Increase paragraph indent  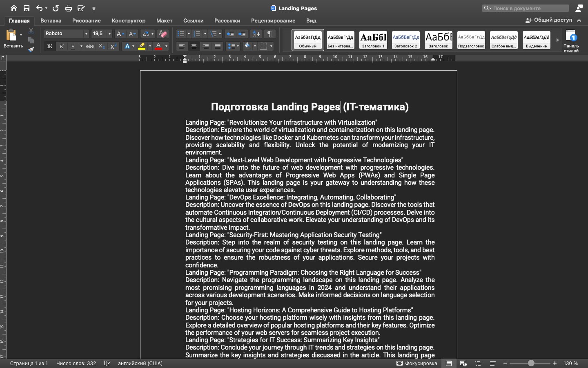pos(242,34)
